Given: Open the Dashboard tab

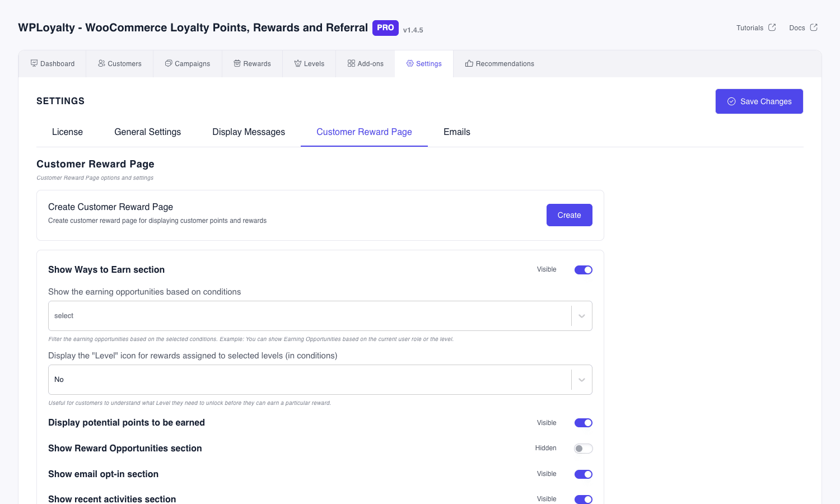Looking at the screenshot, I should 53,64.
